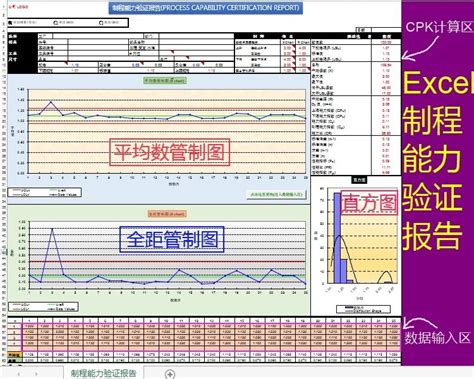Click the legend box under the X-bar chart
This screenshot has width=474, height=379.
[45, 192]
